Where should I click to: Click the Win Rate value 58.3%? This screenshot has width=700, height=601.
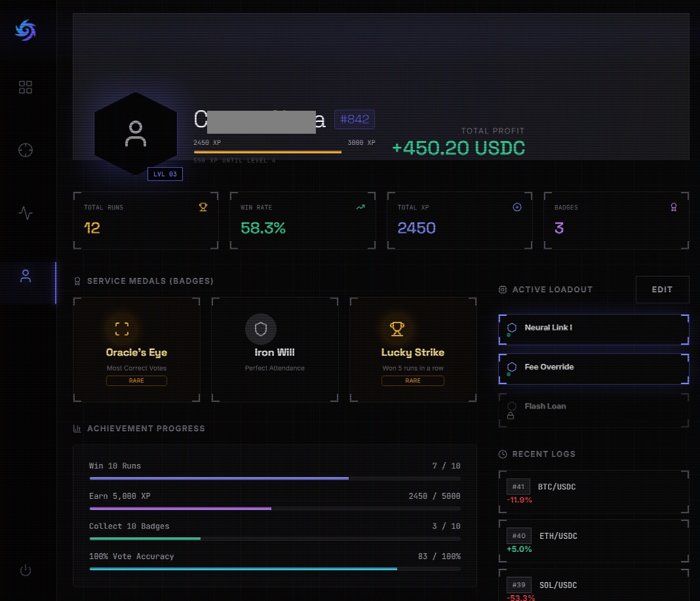pos(263,228)
